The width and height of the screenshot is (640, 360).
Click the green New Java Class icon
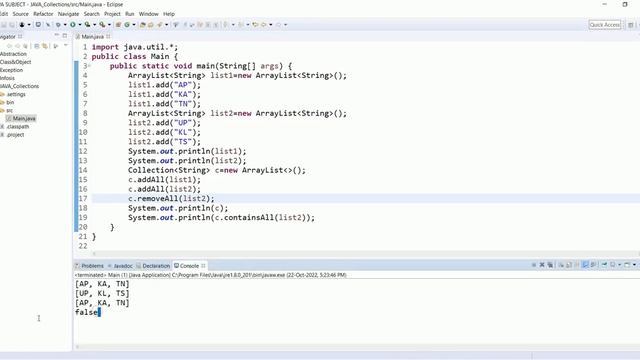(127, 25)
